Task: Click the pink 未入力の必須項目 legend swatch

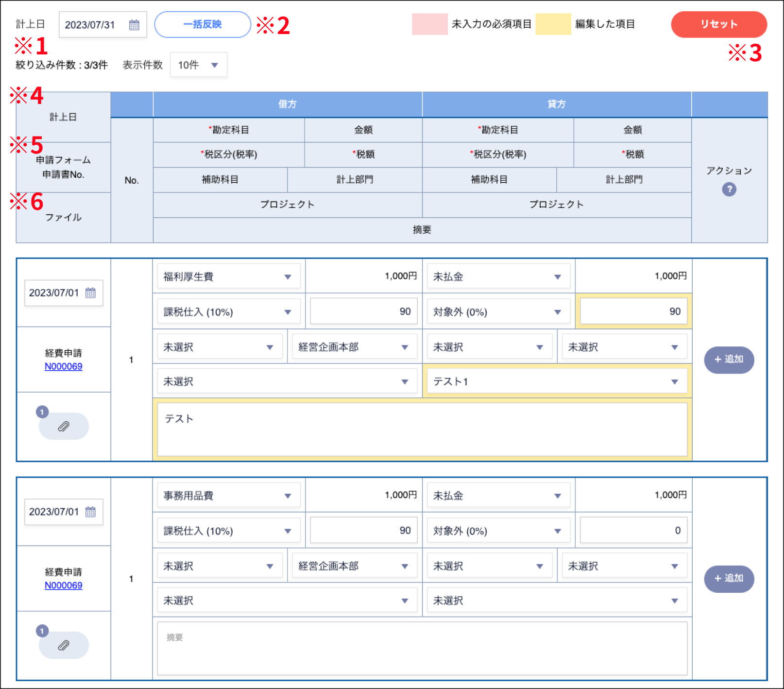Action: click(430, 24)
